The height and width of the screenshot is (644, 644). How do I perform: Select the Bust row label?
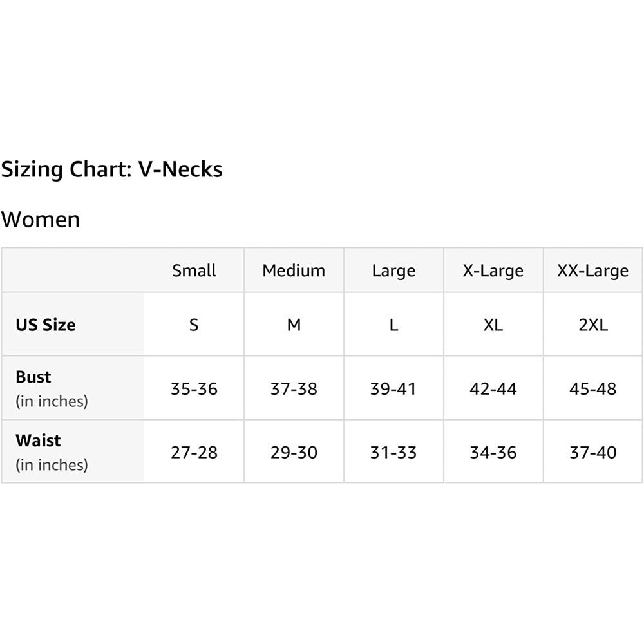pos(33,377)
